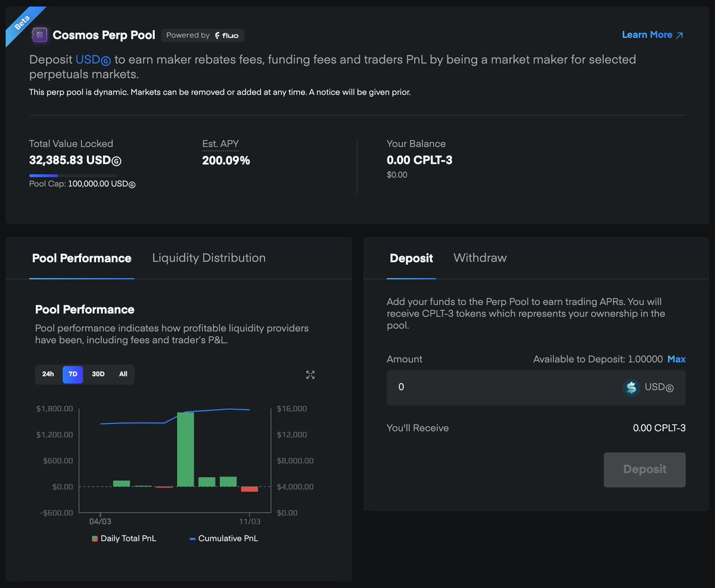Open the Deposit tab
This screenshot has height=588, width=715.
pyautogui.click(x=411, y=259)
